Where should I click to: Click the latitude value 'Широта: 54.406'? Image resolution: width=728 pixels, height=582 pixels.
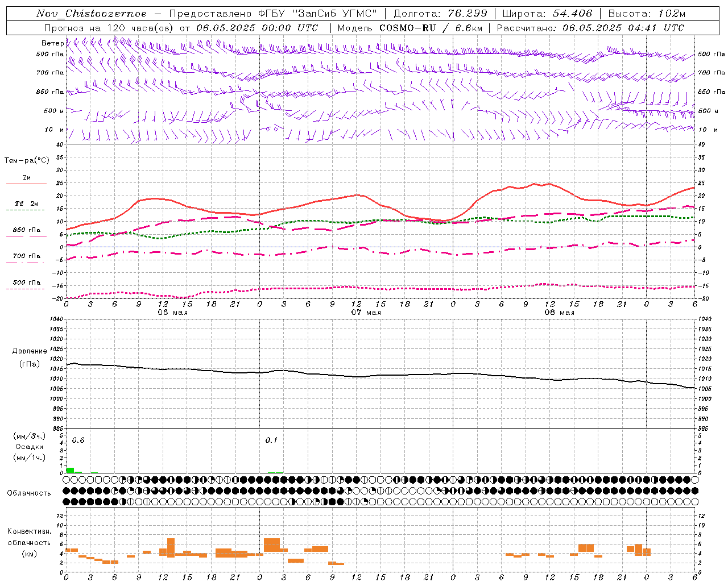tap(547, 14)
